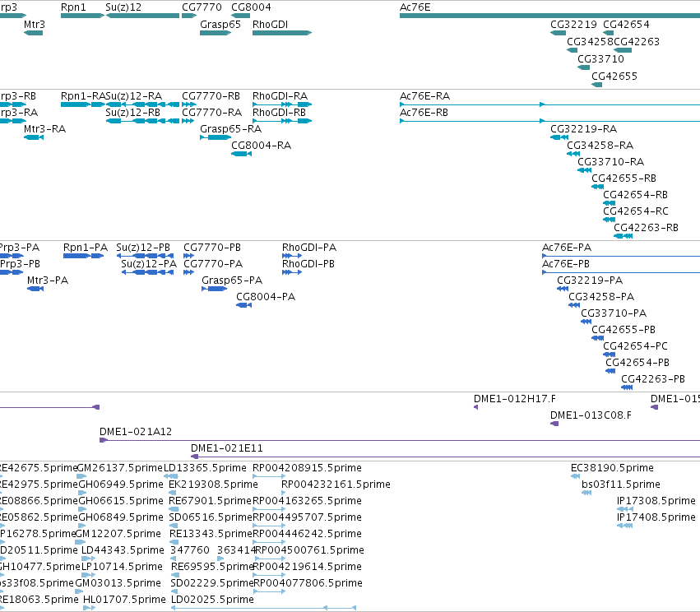Viewport: 700px width, 612px height.
Task: Select the Ac76E-PB protein label
Action: 566,264
